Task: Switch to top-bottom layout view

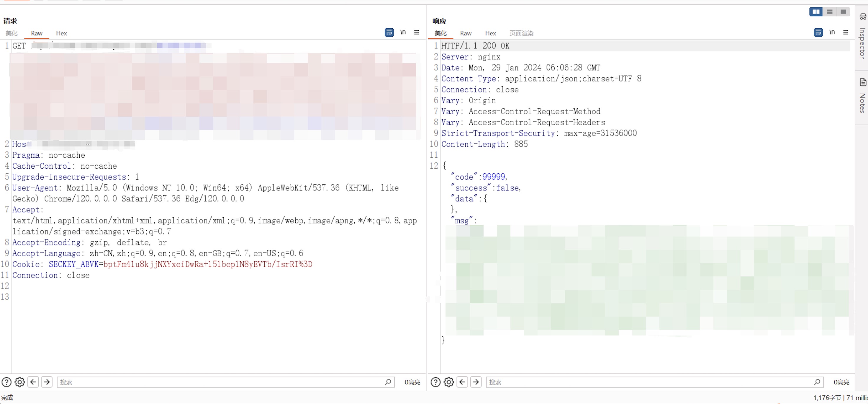Action: pyautogui.click(x=830, y=12)
